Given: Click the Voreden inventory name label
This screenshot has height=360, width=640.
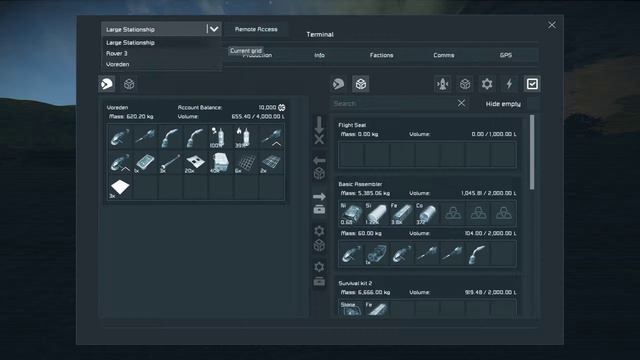Looking at the screenshot, I should click(117, 107).
